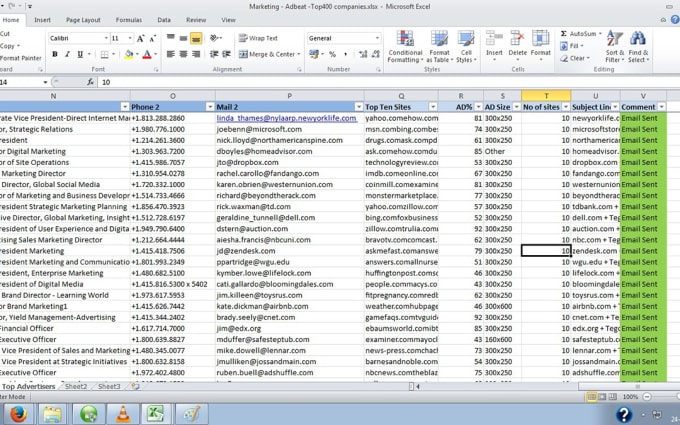Open the Insert ribbon tab

(x=42, y=20)
